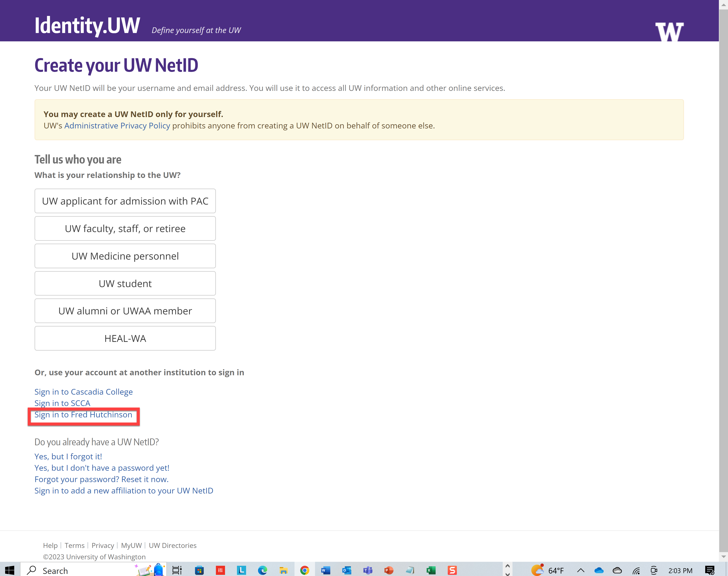Click the page scrollbar down arrow
The image size is (728, 576).
[x=723, y=556]
